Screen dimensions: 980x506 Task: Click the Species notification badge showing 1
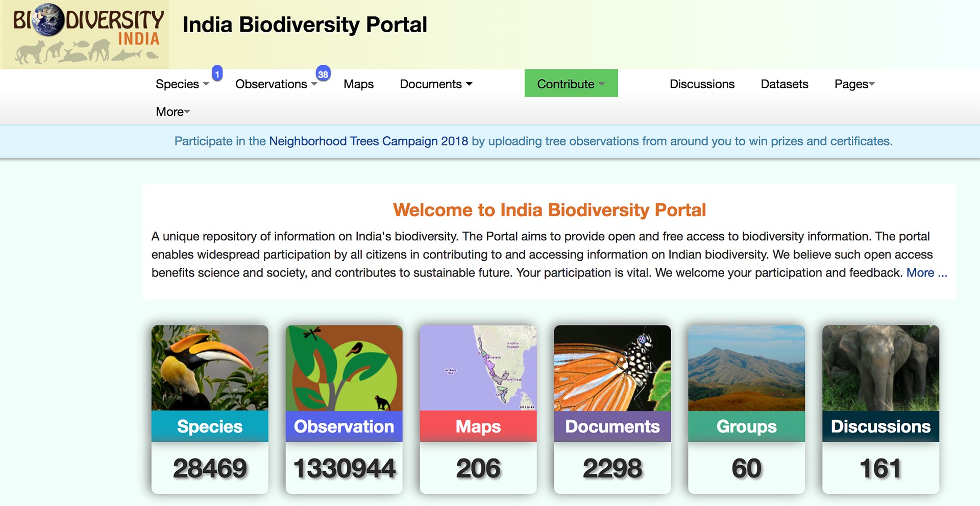(x=217, y=74)
